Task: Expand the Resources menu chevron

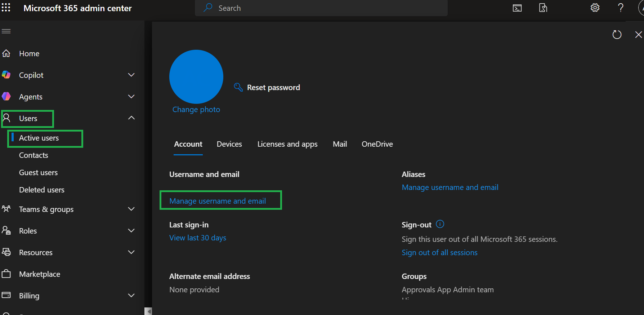Action: [131, 252]
